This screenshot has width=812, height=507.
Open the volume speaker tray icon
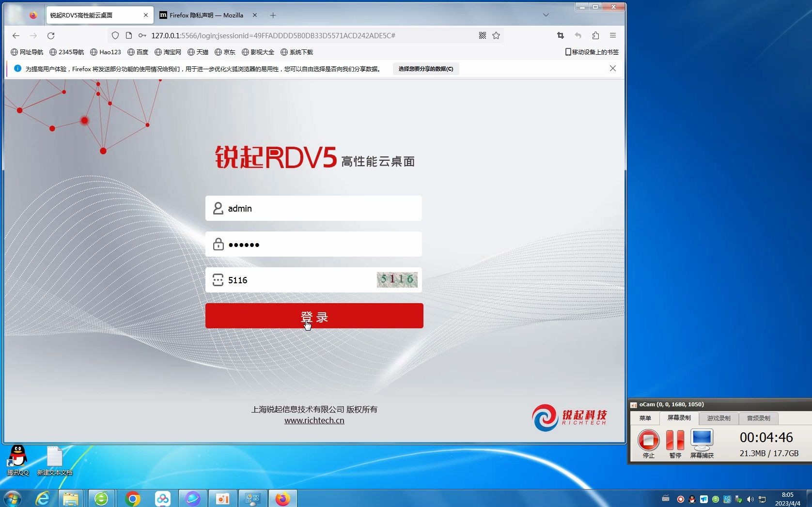(x=750, y=499)
